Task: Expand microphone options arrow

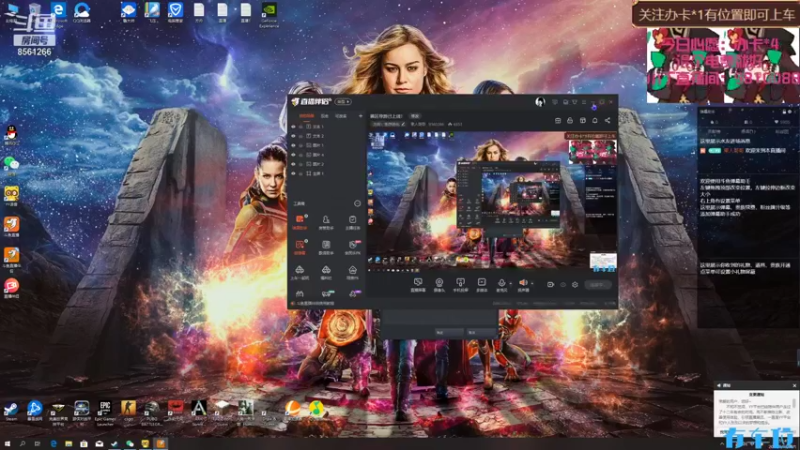Action: tap(511, 283)
